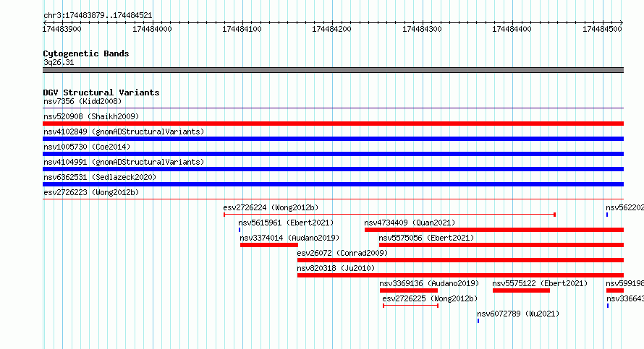The width and height of the screenshot is (644, 349).
Task: Select the red bar of nsv4734409
Action: 494,230
